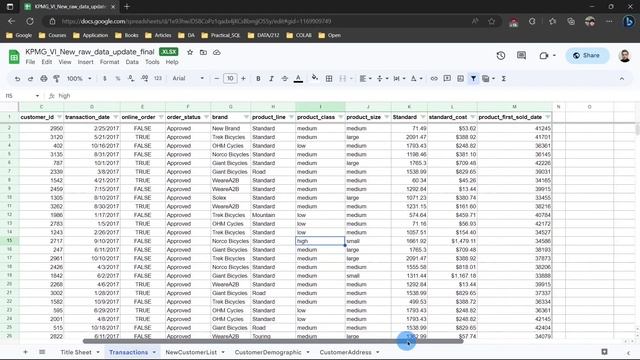Open the all sheets list icon
This screenshot has width=640, height=360.
click(42, 352)
